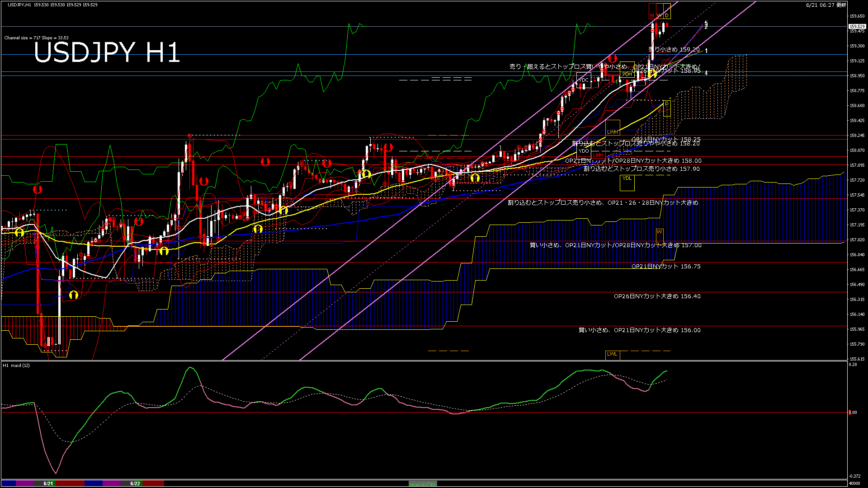This screenshot has height=488, width=868.
Task: Click the USDJPY,H1 quote header line
Action: coord(52,5)
